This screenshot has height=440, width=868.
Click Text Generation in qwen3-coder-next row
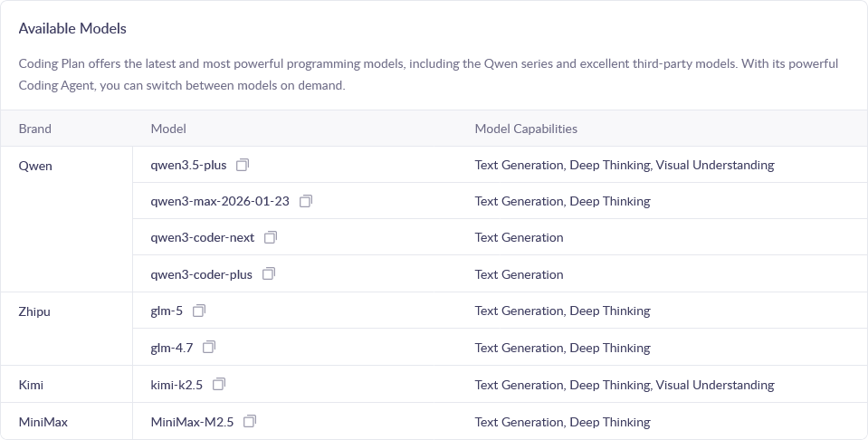click(520, 237)
